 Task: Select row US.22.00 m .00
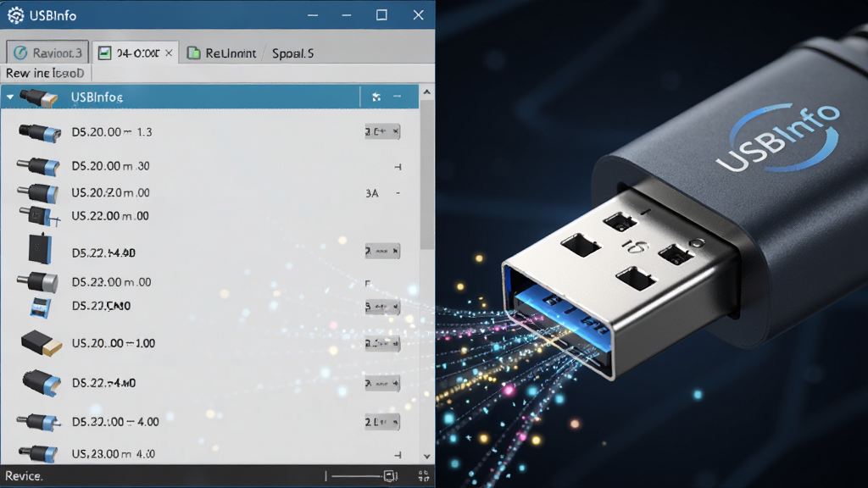(110, 216)
